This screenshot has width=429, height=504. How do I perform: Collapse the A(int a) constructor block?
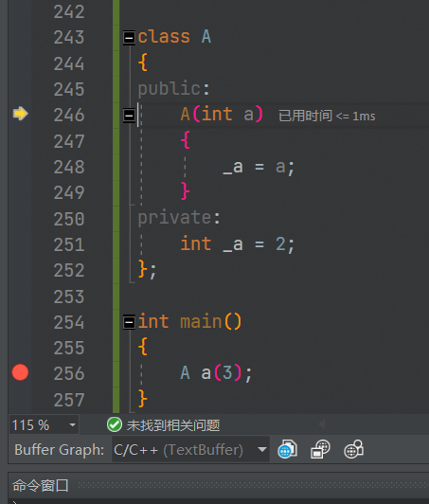coord(129,115)
